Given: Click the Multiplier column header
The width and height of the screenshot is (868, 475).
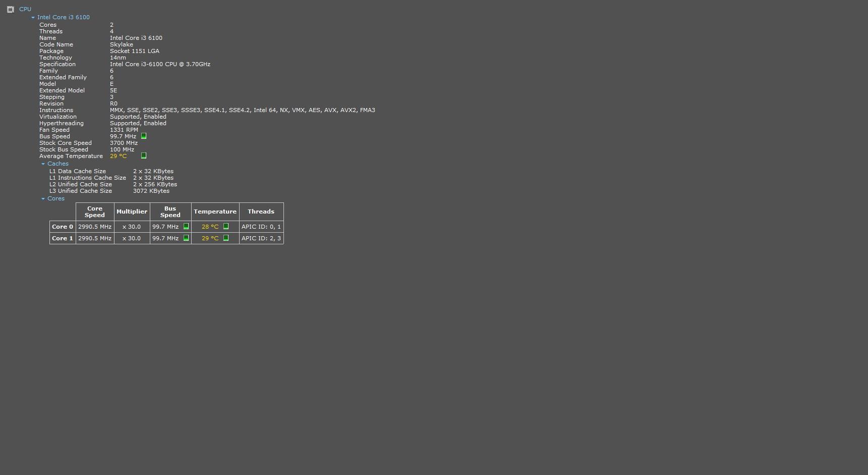Looking at the screenshot, I should click(x=132, y=212).
